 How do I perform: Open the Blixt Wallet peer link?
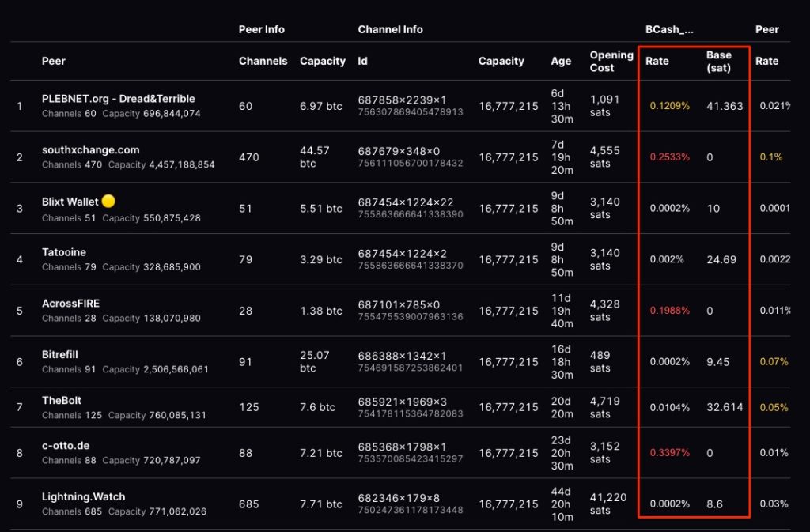70,202
